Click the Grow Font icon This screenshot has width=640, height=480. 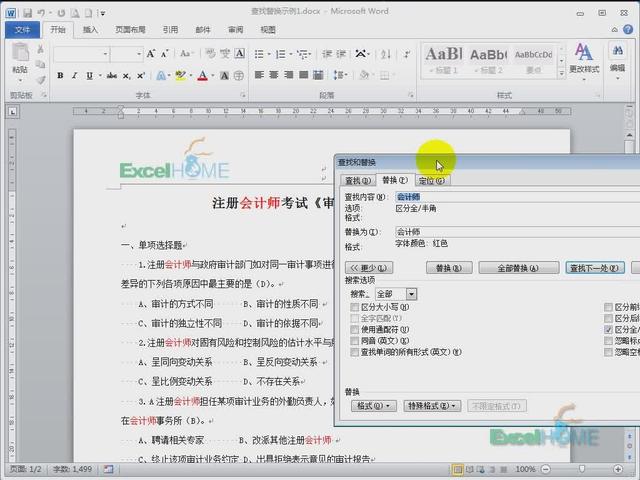click(x=151, y=53)
